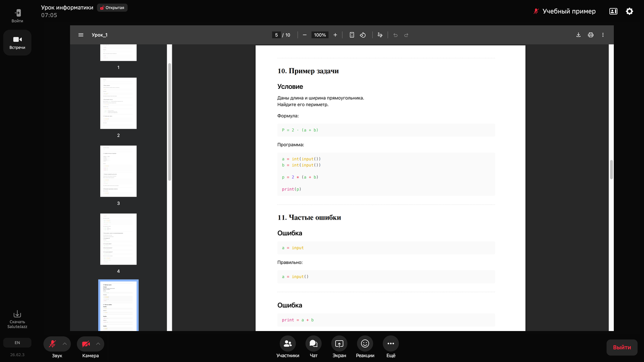Select page 1 thumbnail
Screen dimensions: 644x362
tap(118, 53)
